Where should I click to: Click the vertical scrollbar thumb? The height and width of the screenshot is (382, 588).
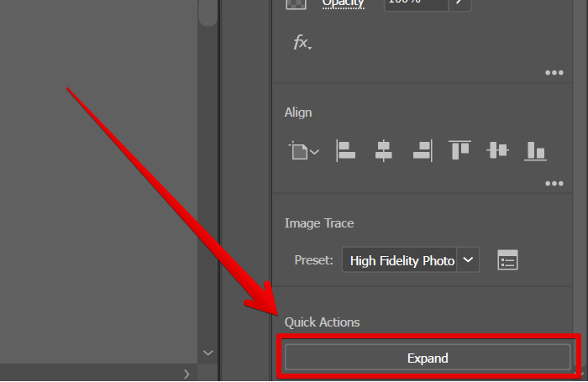click(x=207, y=13)
